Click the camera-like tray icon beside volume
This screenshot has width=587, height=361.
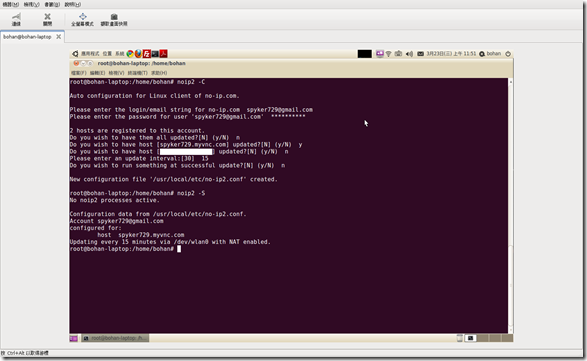(398, 54)
